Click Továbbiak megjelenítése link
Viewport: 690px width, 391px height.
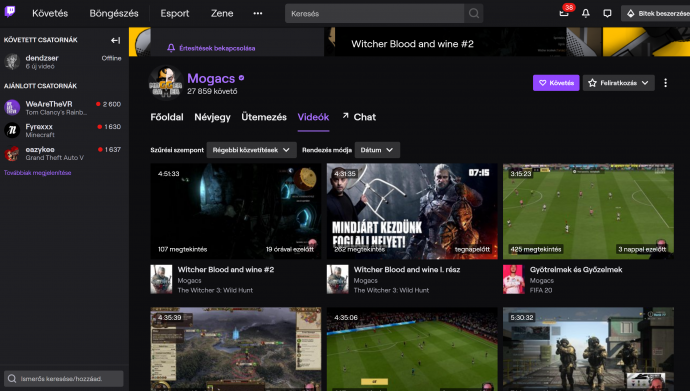pos(37,173)
